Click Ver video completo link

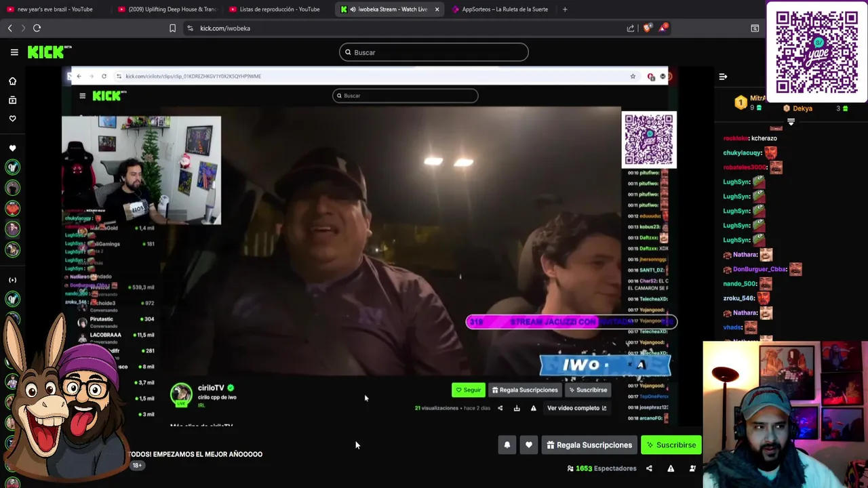click(577, 408)
